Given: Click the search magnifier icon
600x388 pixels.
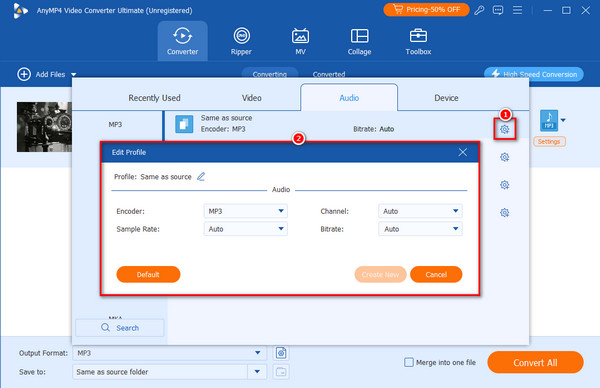Looking at the screenshot, I should (x=105, y=328).
